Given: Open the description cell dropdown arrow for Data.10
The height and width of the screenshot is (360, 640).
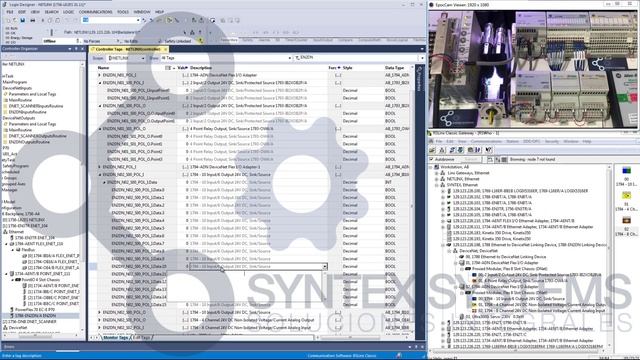Looking at the screenshot, I should click(324, 267).
